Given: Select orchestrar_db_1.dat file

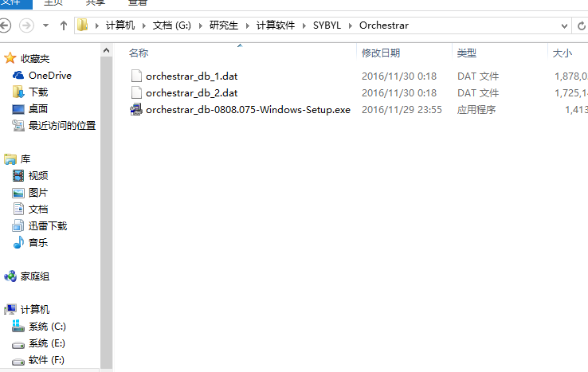Looking at the screenshot, I should click(191, 76).
